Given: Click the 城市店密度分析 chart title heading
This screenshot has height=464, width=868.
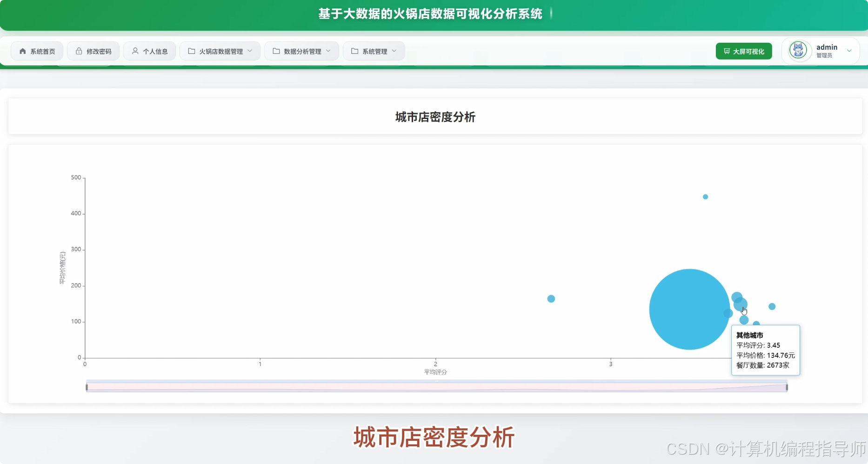Looking at the screenshot, I should coord(435,117).
